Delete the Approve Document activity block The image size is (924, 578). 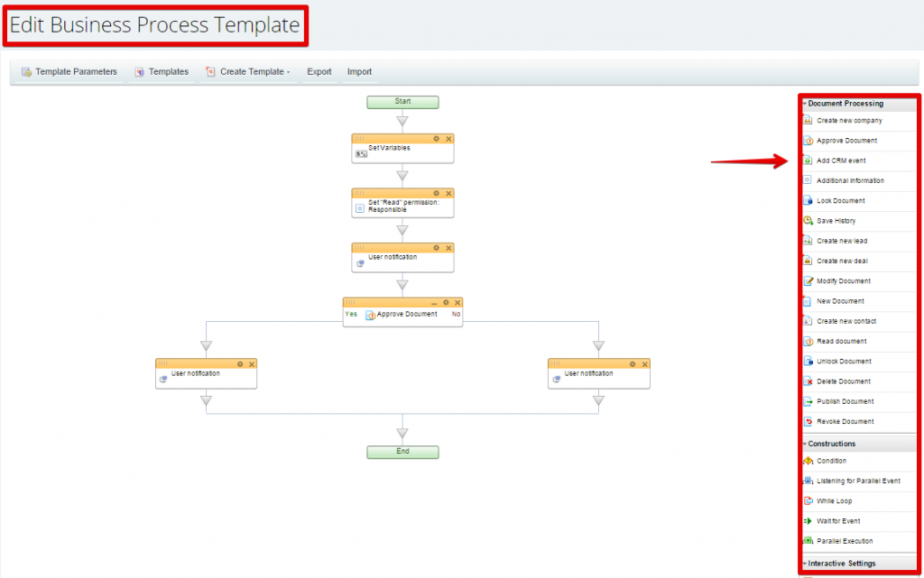click(457, 303)
